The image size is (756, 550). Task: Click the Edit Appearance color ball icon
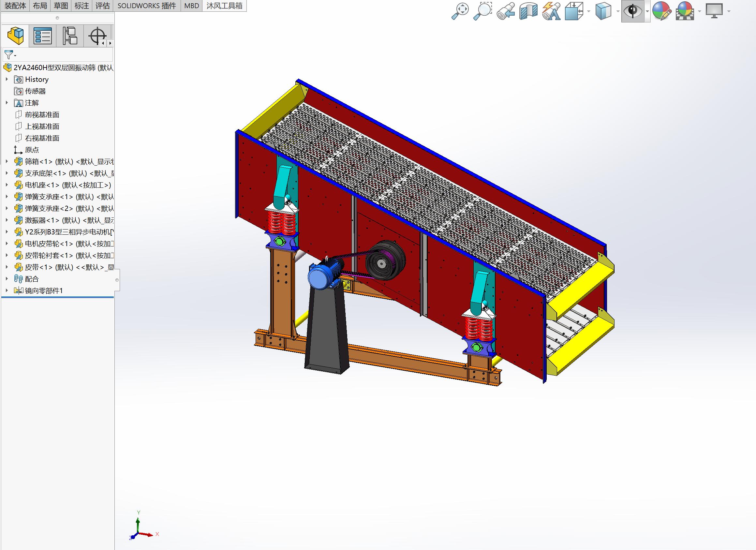pos(661,11)
